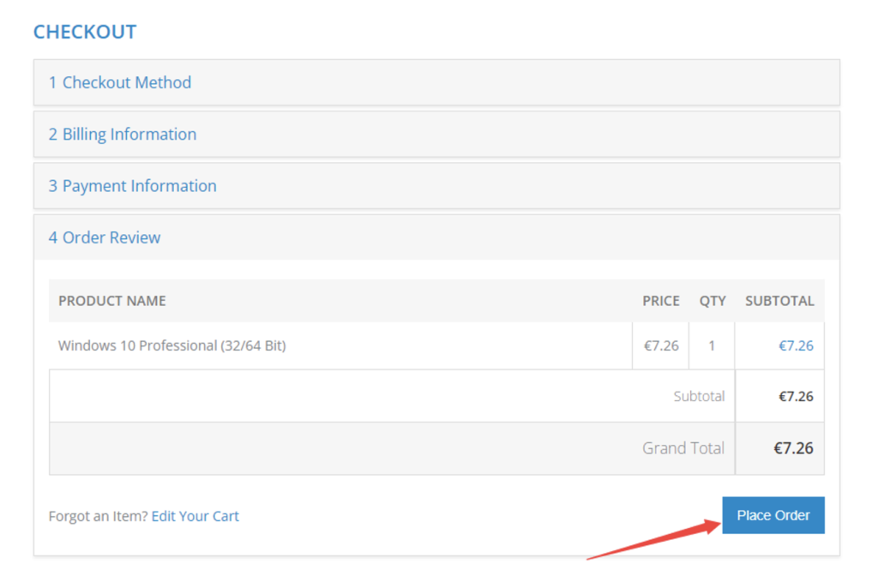Click the QTY column header
This screenshot has width=878, height=588.
coord(713,301)
